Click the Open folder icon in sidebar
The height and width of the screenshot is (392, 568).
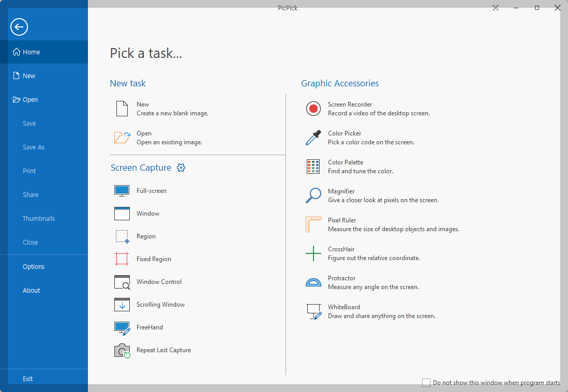click(x=17, y=99)
